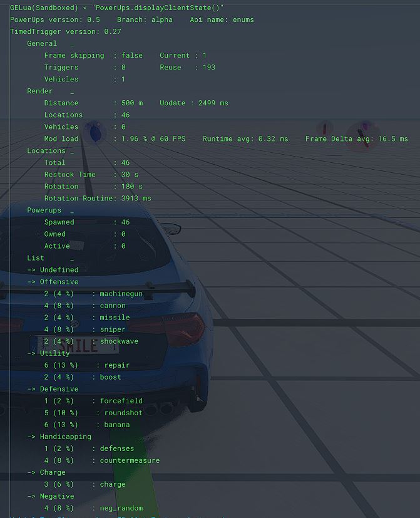Viewport: 420px width, 518px height.
Task: Click the 'Active : 0' row
Action: (85, 246)
